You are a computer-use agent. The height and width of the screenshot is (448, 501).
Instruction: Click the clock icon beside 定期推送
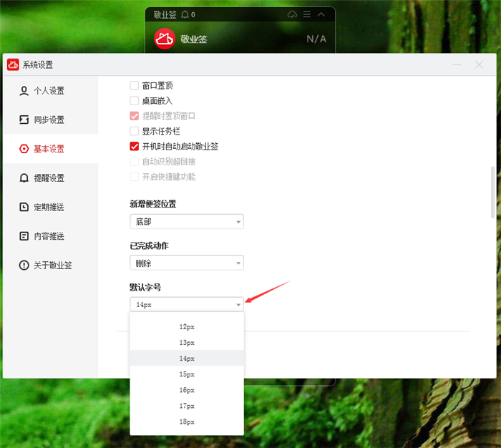[x=24, y=207]
